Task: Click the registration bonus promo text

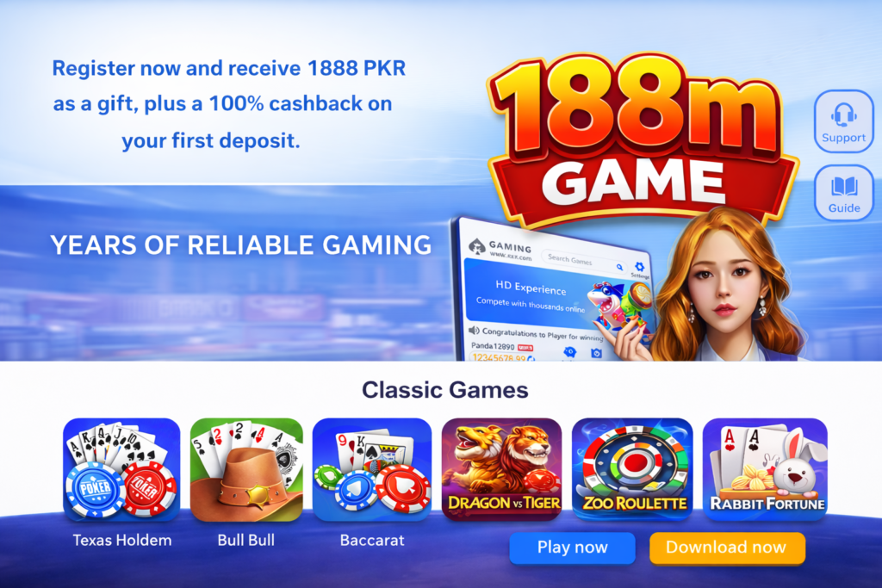Action: [229, 104]
